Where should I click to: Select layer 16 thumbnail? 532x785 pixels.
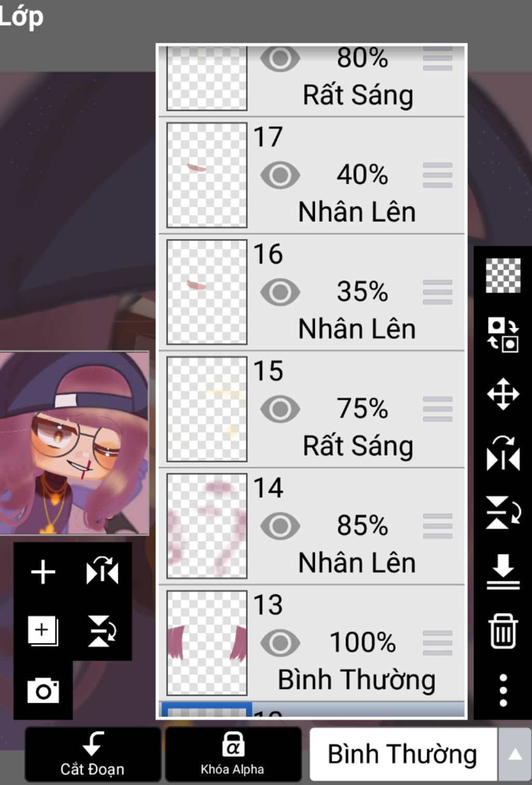point(207,292)
